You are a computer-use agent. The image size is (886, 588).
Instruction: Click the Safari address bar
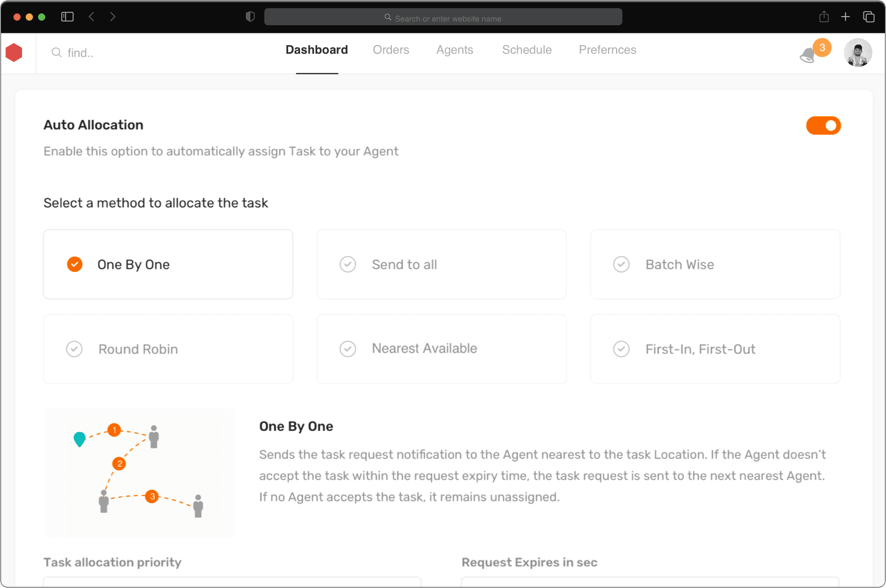(443, 17)
